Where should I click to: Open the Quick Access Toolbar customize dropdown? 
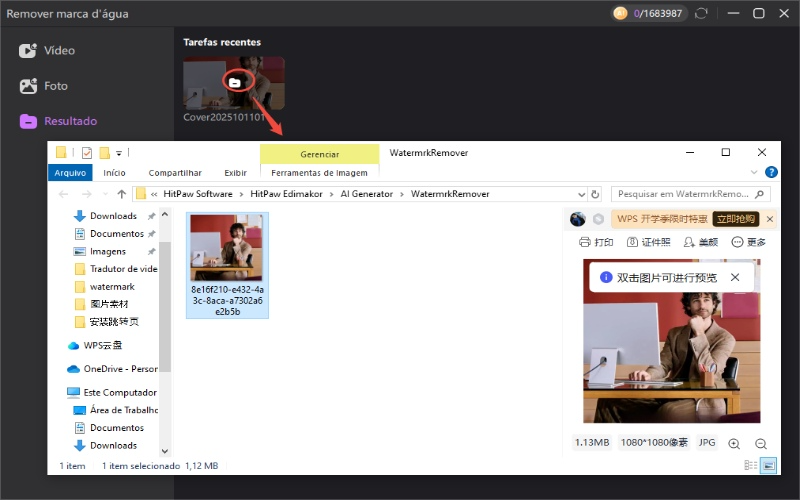(119, 153)
